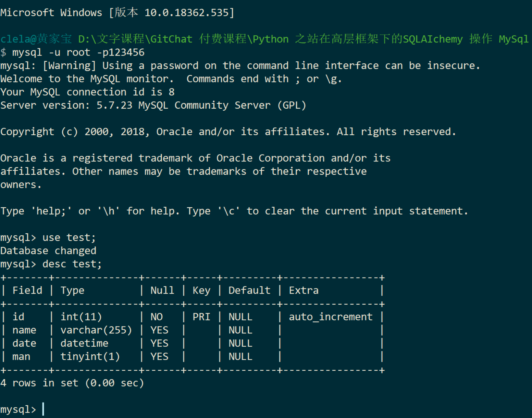
Task: Click the green directory path in the prompt
Action: tap(304, 39)
